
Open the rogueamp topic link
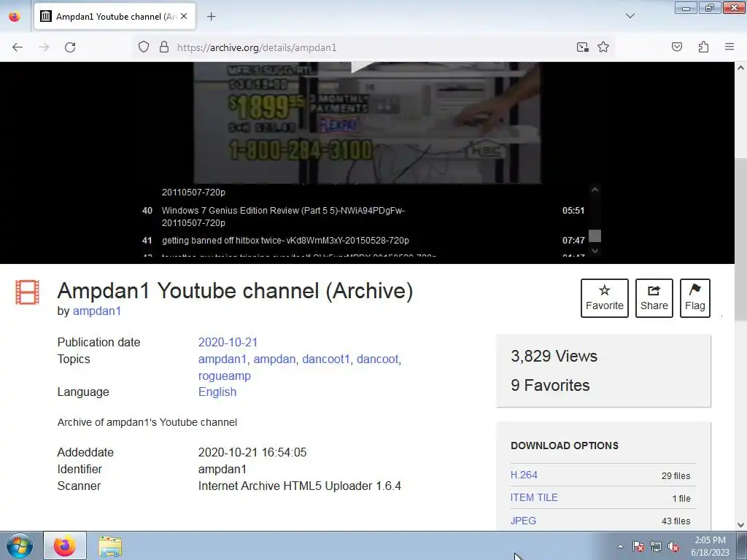(225, 376)
